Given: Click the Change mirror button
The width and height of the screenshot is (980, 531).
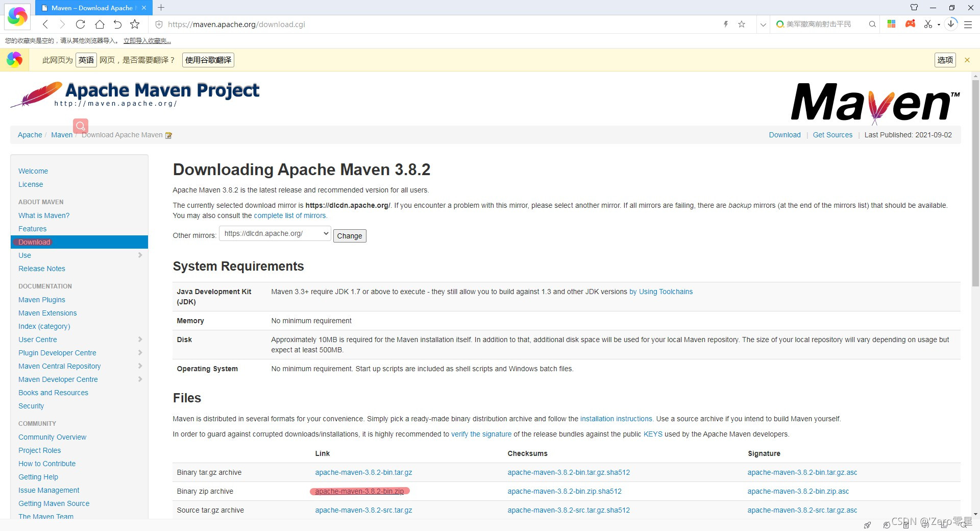Looking at the screenshot, I should click(x=350, y=235).
